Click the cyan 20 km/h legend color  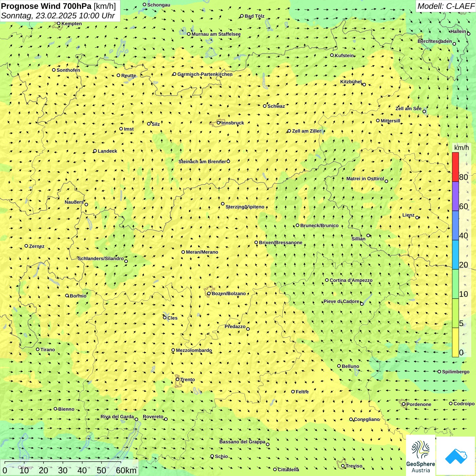455,255
